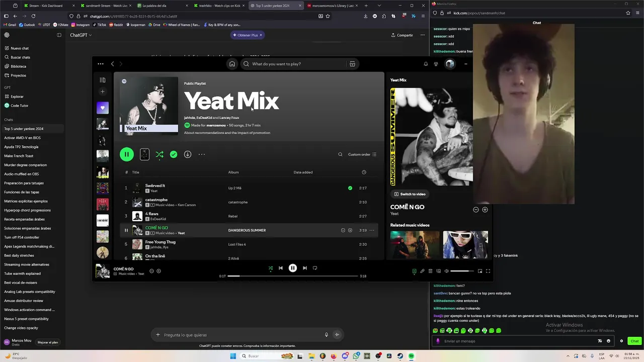Open more options for COMË N GO row
Viewport: 644px width, 362px height.
[372, 230]
